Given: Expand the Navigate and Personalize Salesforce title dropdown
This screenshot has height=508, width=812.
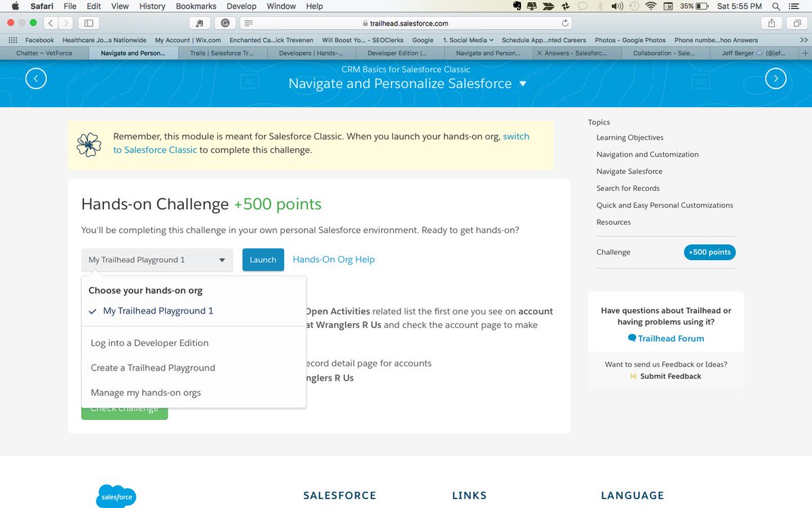Looking at the screenshot, I should [522, 84].
